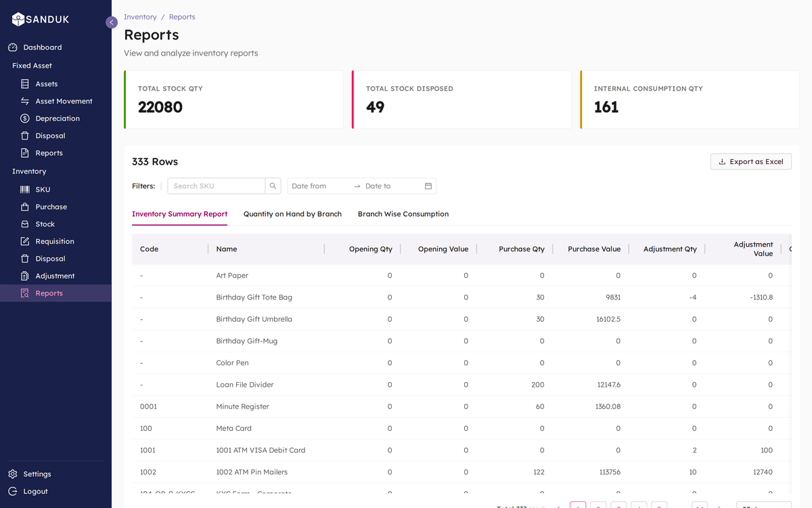Switch to Branch Wise Consumption tab
The width and height of the screenshot is (812, 508).
click(403, 214)
